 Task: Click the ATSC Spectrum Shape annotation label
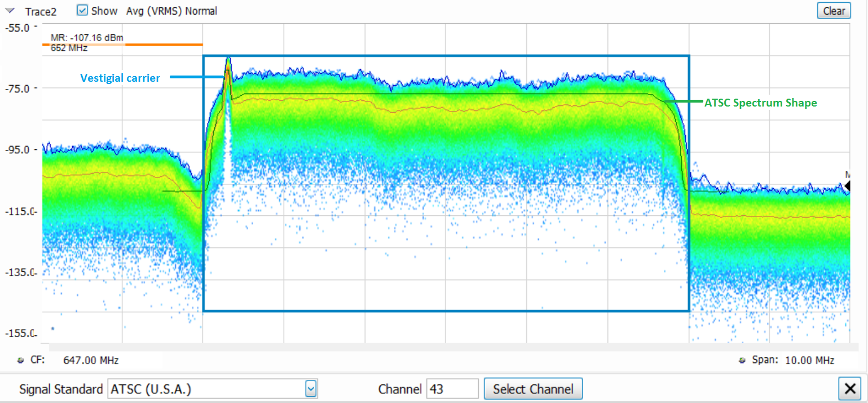click(760, 103)
